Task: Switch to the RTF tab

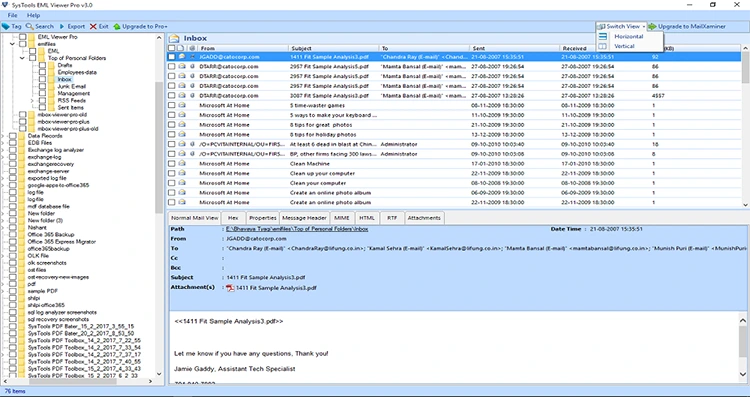Action: (392, 218)
